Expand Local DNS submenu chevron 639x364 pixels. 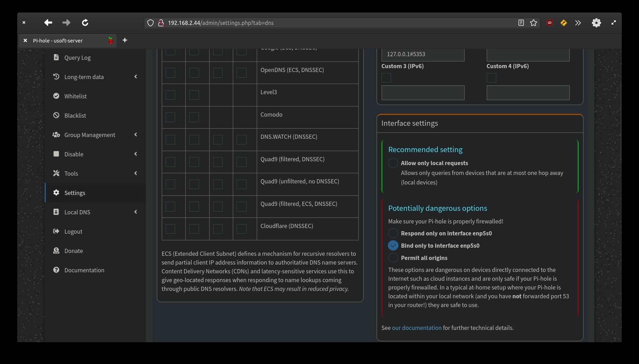(x=136, y=212)
